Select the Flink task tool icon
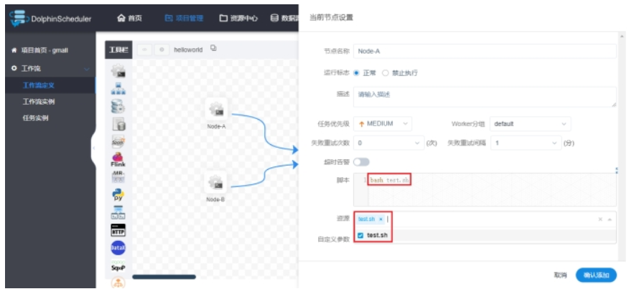 click(118, 159)
